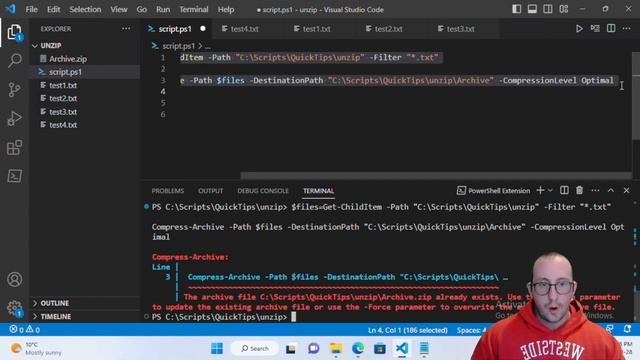Open Explorer Views and More Actions ellipsis

click(126, 29)
